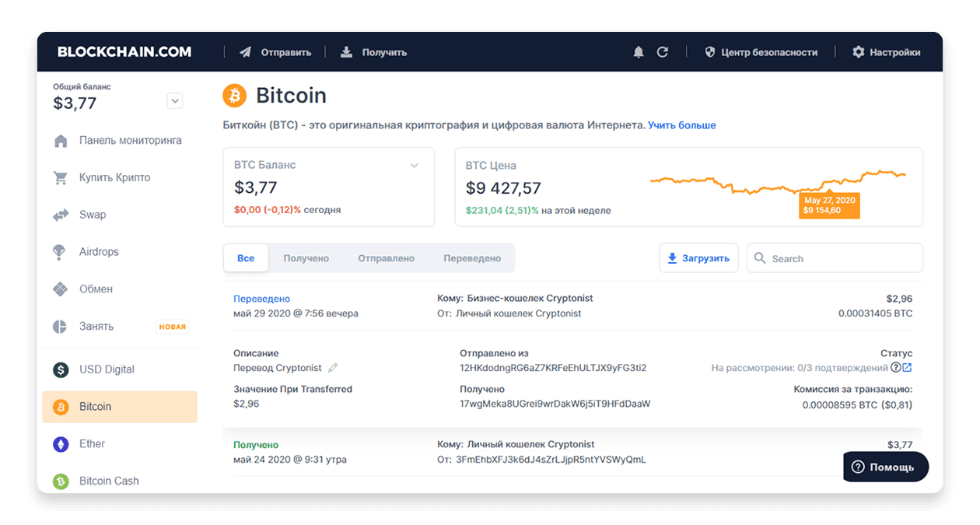Viewport: 980px width, 525px height.
Task: Click the Ether coin icon
Action: (61, 444)
